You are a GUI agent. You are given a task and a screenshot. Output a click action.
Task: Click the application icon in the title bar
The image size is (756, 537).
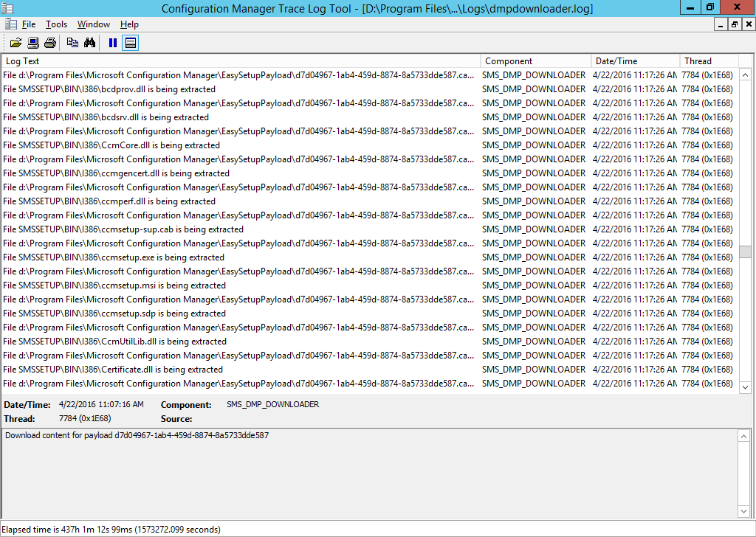(7, 8)
